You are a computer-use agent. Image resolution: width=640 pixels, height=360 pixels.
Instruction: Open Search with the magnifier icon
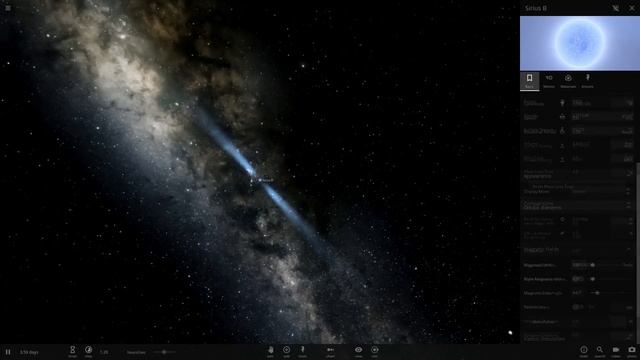600,351
